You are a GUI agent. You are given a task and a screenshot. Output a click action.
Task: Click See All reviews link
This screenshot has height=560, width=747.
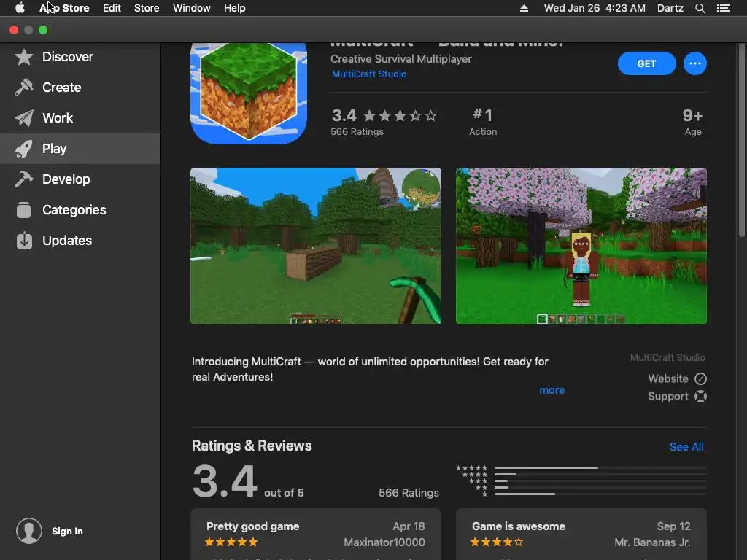[686, 447]
